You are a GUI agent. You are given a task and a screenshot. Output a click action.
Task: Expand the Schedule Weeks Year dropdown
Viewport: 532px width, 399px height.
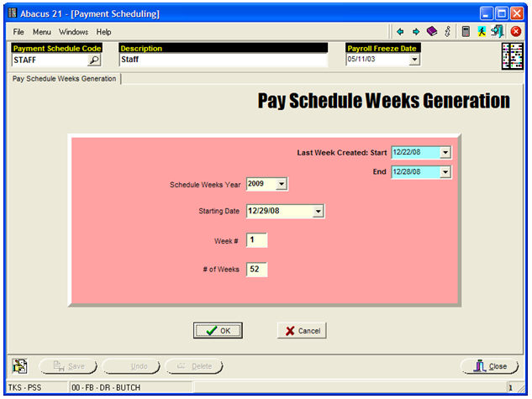pos(282,184)
